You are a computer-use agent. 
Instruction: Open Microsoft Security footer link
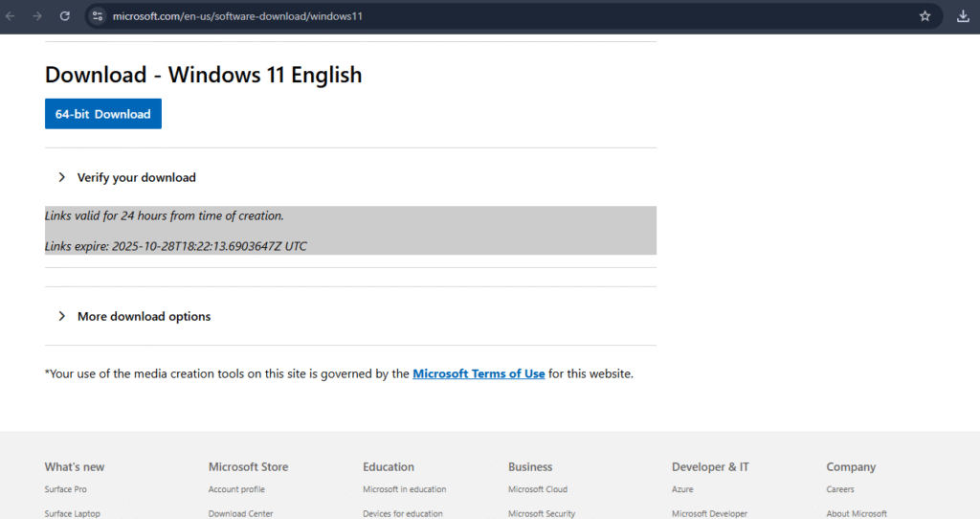[542, 513]
